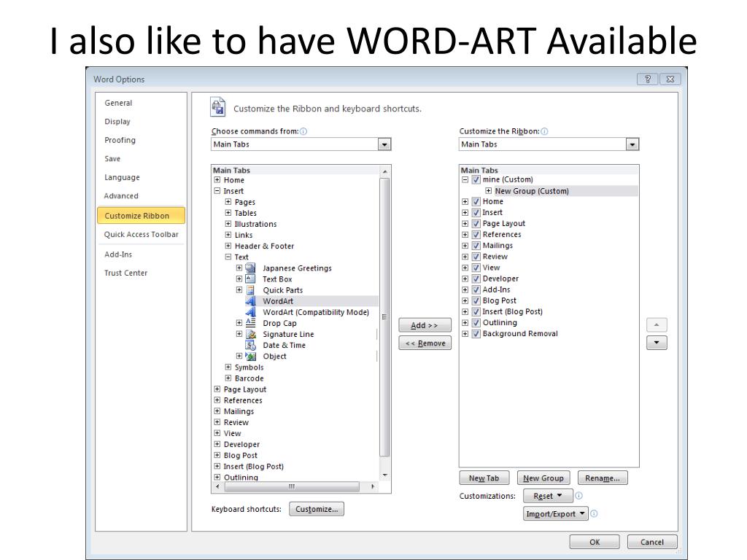Toggle the Background Removal checkbox
Viewport: 747px width, 560px height.
(x=476, y=333)
